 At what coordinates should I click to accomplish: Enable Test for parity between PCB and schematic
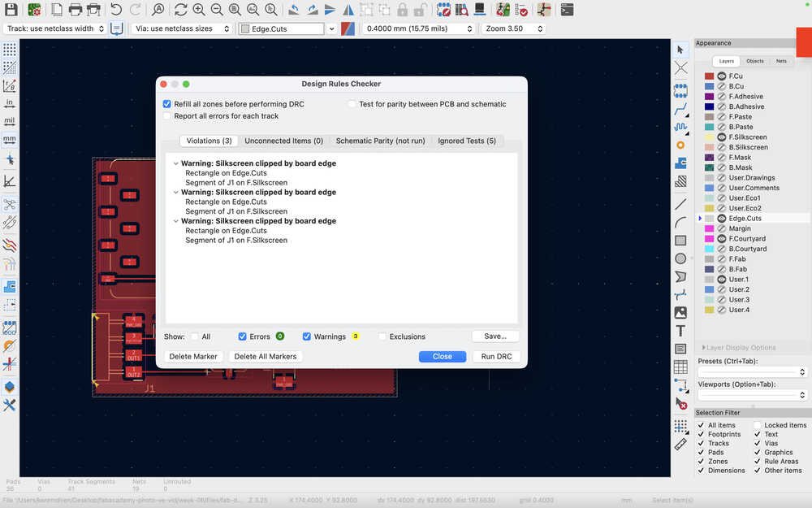(x=352, y=104)
